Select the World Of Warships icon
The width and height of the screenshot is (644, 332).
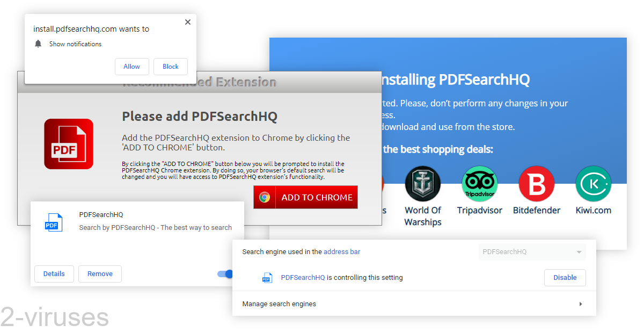coord(422,183)
